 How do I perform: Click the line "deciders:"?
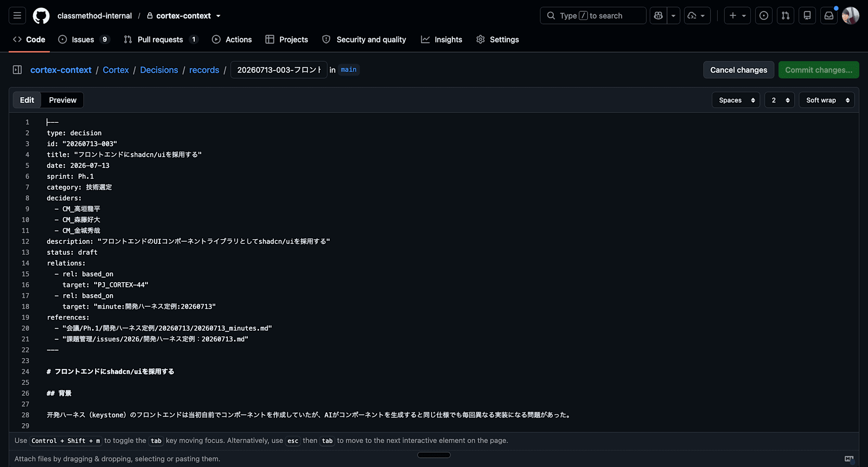tap(64, 198)
